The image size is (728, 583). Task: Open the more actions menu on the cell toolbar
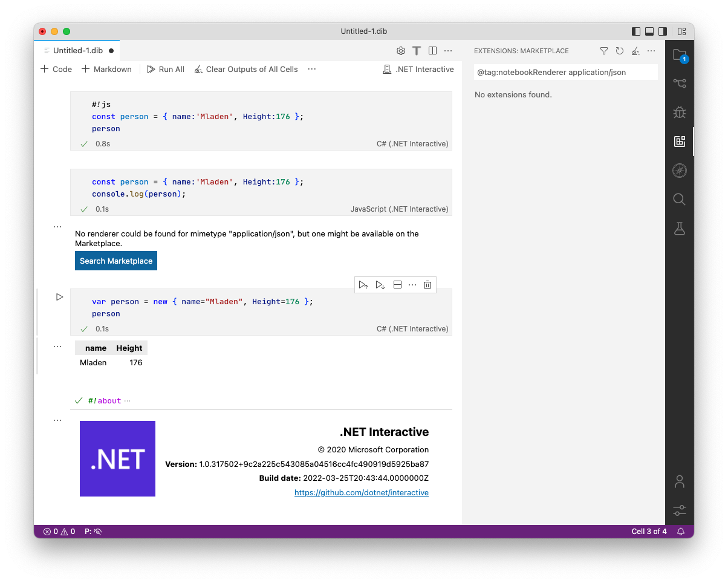(412, 284)
